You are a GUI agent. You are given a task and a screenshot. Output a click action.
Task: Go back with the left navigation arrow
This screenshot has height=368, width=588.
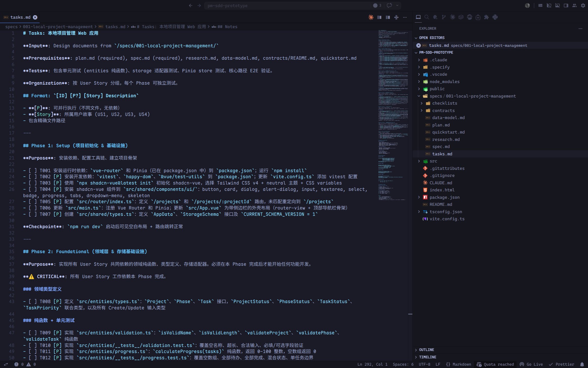point(191,6)
